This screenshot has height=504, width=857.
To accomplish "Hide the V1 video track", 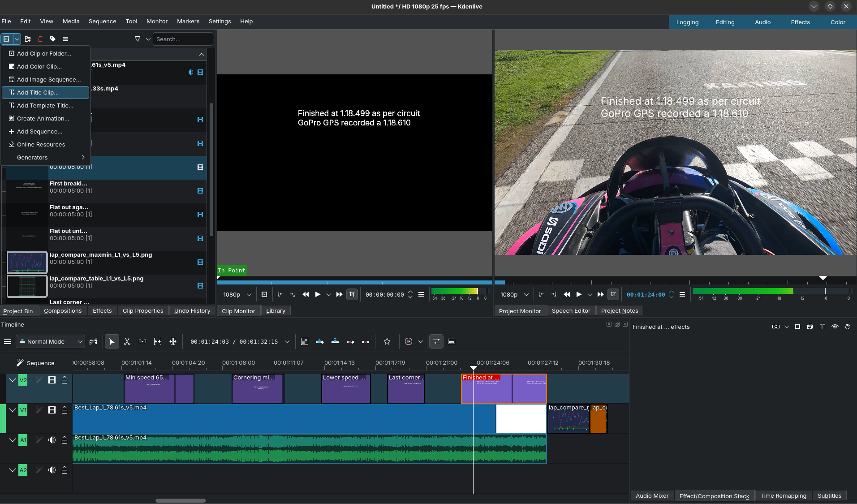I will (x=52, y=410).
